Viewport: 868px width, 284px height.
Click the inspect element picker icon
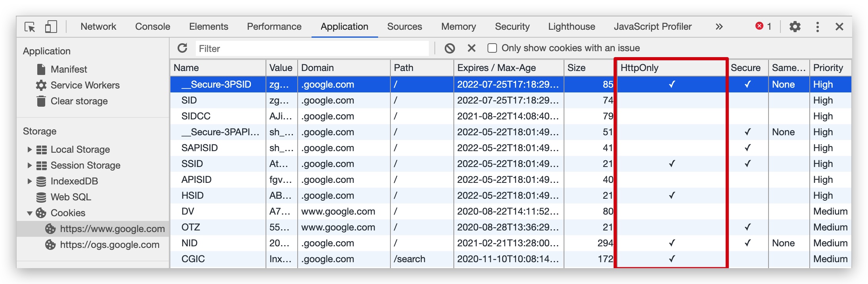pyautogui.click(x=30, y=27)
